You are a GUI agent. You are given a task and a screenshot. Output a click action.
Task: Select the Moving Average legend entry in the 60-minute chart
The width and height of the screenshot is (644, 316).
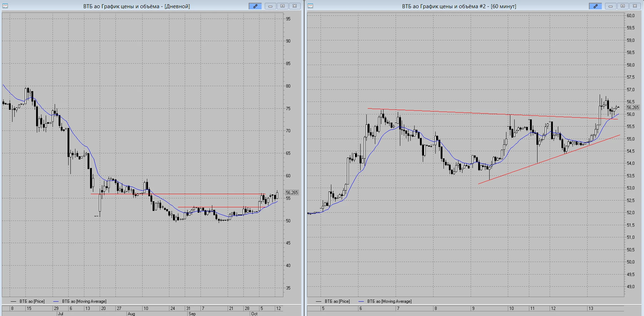click(x=385, y=301)
